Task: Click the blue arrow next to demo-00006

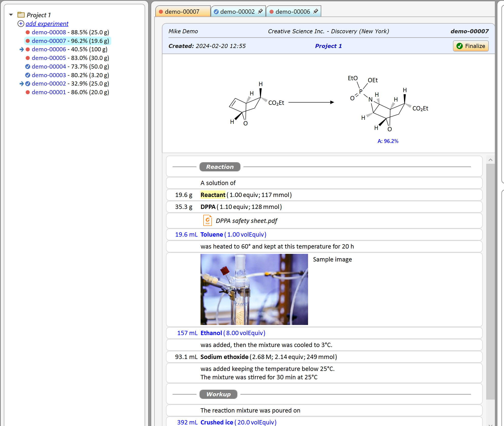Action: coord(22,49)
